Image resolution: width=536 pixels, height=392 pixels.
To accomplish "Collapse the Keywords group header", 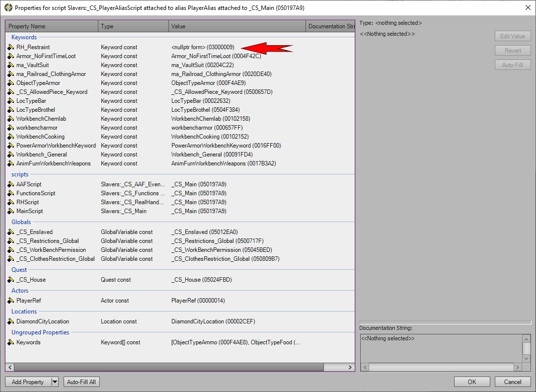I will tap(24, 37).
